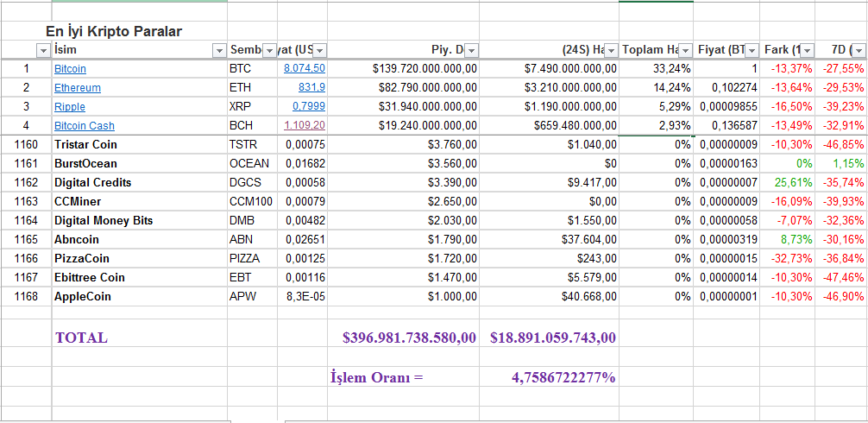Select the 0,102274 BTC price cell
The height and width of the screenshot is (423, 868).
click(x=726, y=87)
